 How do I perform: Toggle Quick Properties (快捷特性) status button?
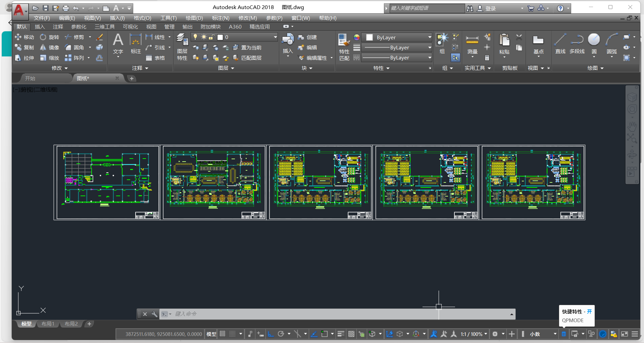[x=564, y=334]
